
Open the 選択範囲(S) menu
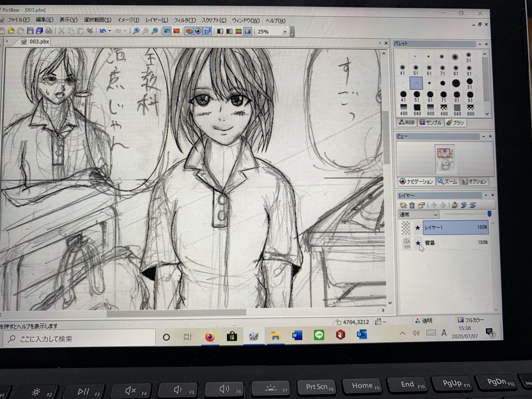coord(97,20)
